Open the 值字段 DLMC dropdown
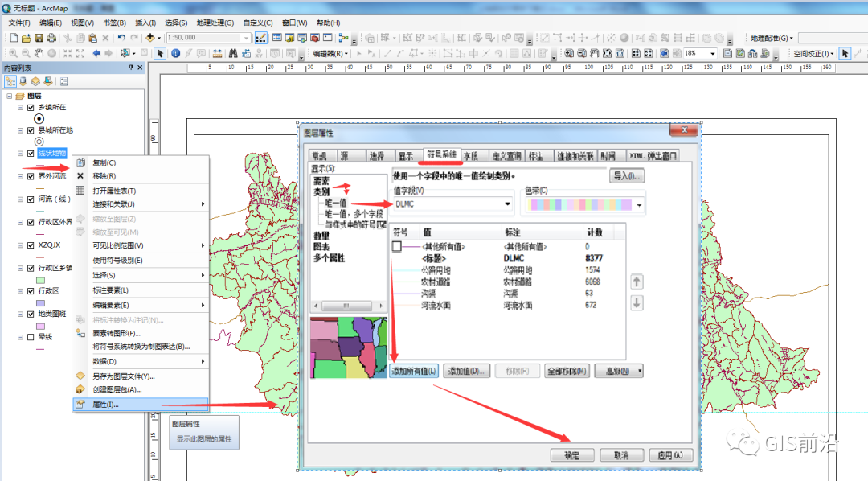This screenshot has height=481, width=868. [507, 204]
